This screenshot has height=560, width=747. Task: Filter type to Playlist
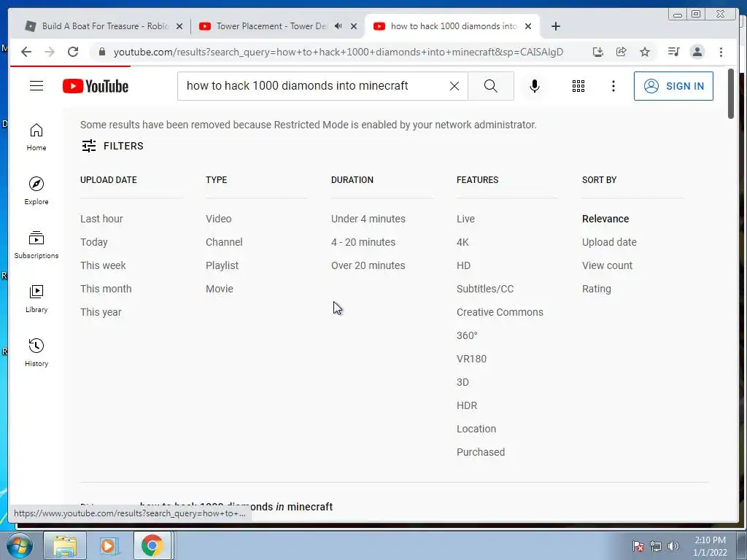pyautogui.click(x=222, y=265)
